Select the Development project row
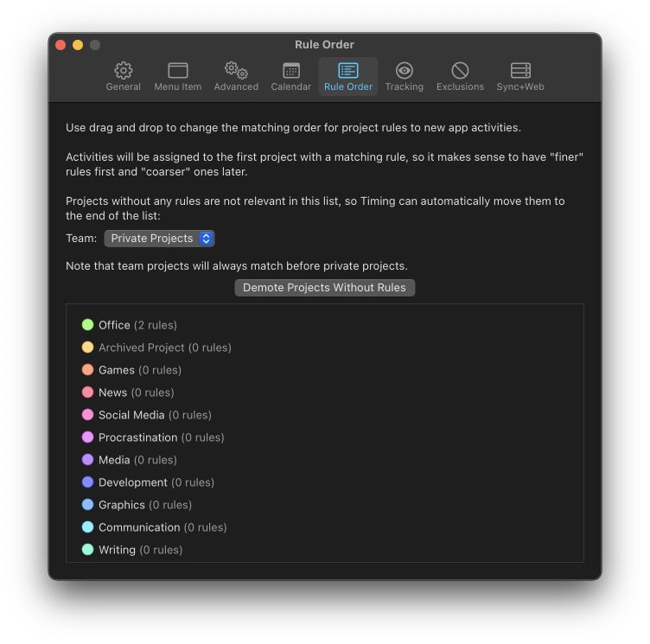The height and width of the screenshot is (644, 650). tap(156, 482)
